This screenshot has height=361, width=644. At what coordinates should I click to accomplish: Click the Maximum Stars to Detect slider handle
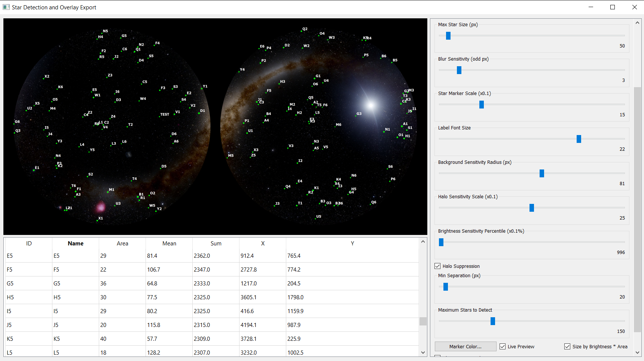tap(493, 321)
